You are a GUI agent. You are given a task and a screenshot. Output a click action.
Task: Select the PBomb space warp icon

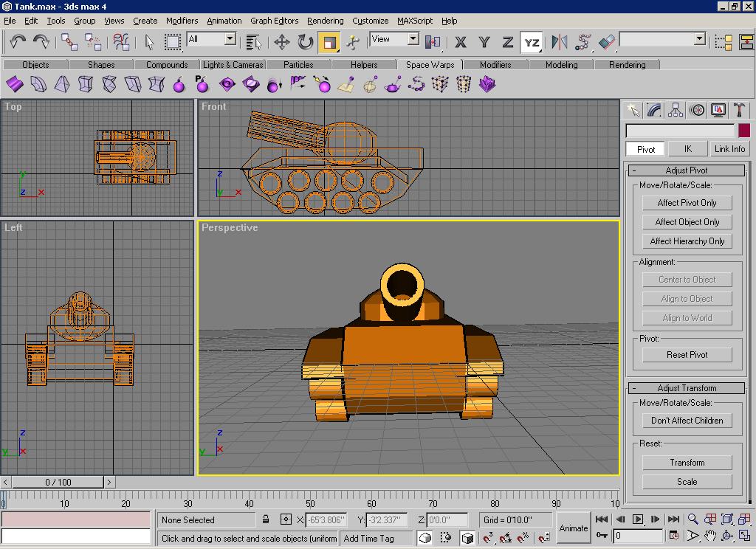click(x=202, y=84)
